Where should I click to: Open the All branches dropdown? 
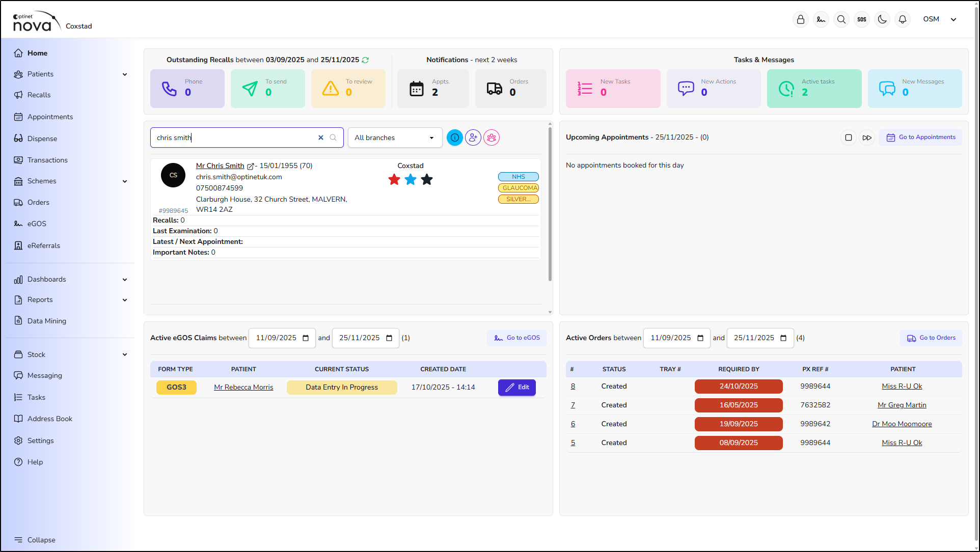pyautogui.click(x=395, y=137)
